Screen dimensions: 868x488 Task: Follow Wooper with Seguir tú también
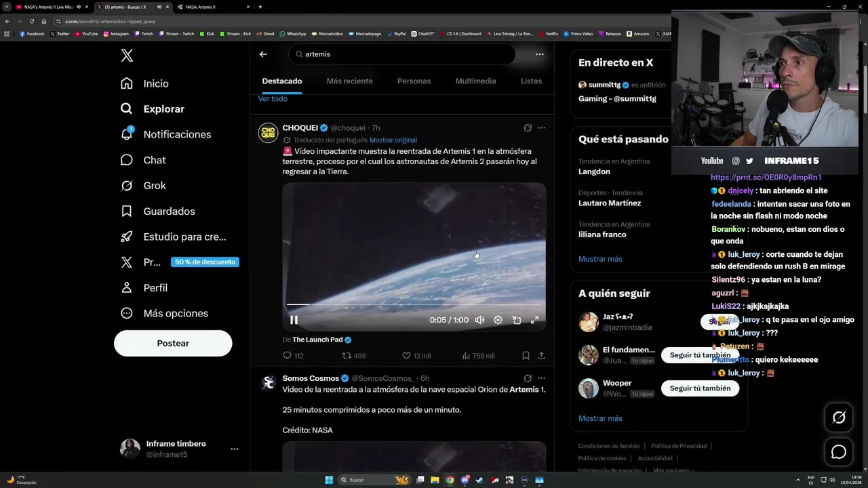point(700,388)
